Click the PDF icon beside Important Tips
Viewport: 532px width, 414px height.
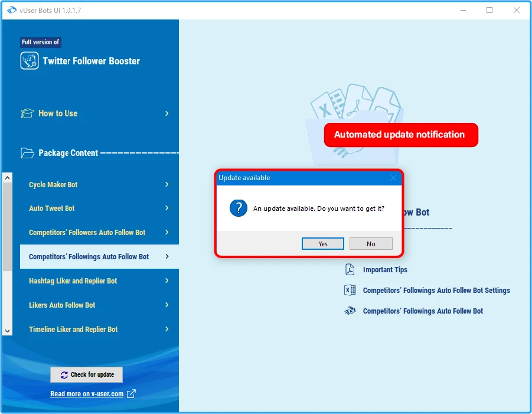[x=350, y=269]
